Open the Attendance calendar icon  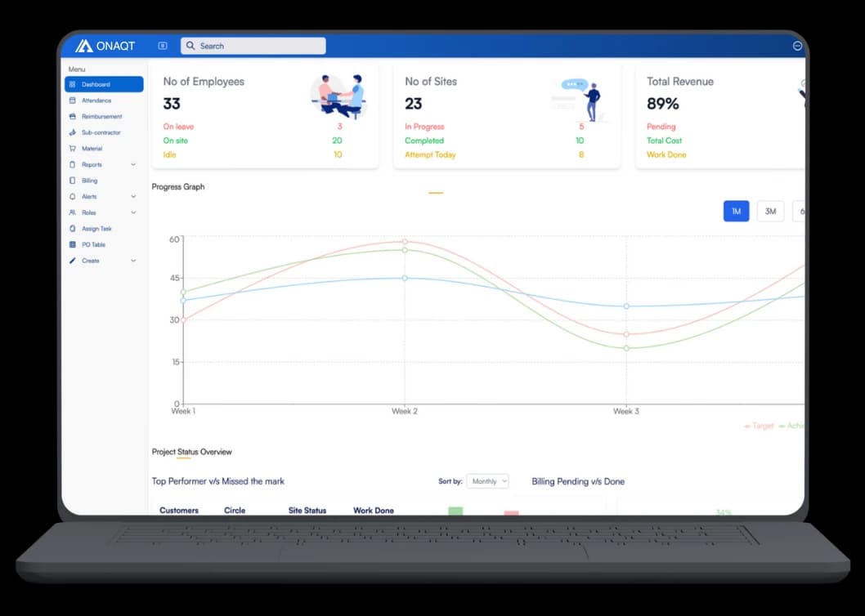click(x=74, y=100)
